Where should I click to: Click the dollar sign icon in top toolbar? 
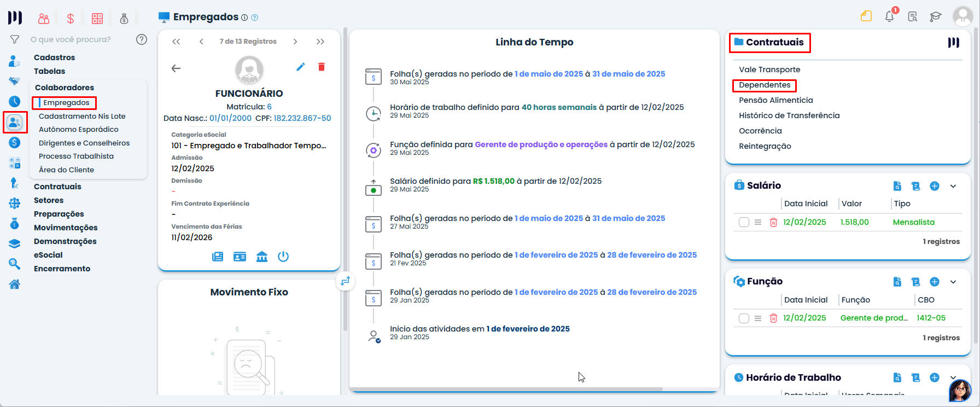pyautogui.click(x=71, y=19)
